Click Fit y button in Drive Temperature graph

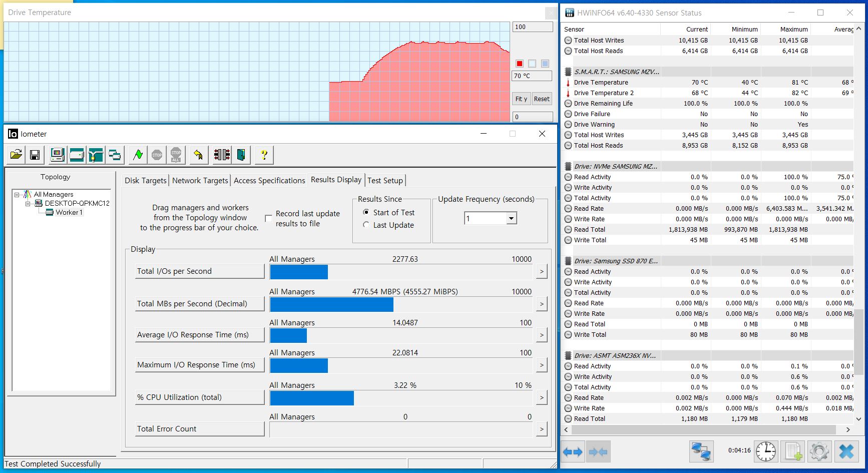click(521, 99)
